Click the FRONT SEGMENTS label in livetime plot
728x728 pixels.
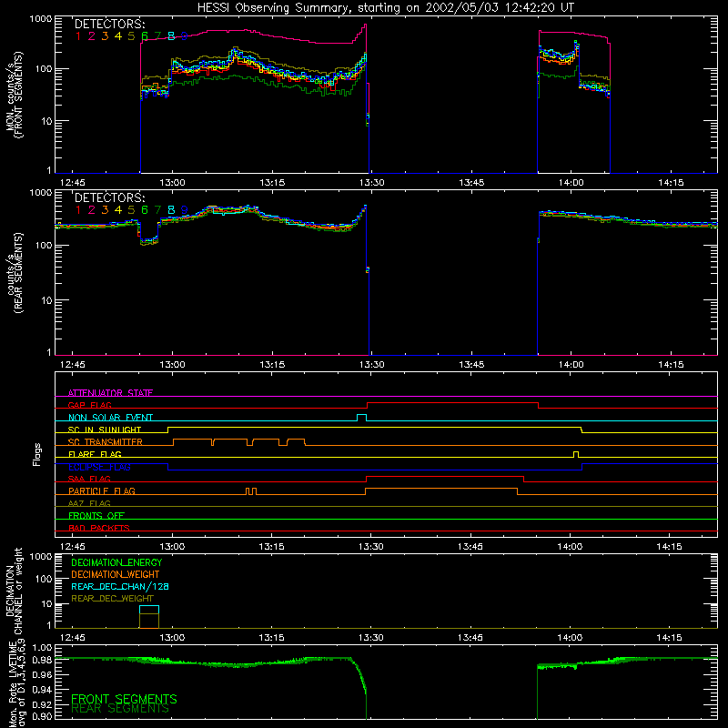(x=124, y=699)
